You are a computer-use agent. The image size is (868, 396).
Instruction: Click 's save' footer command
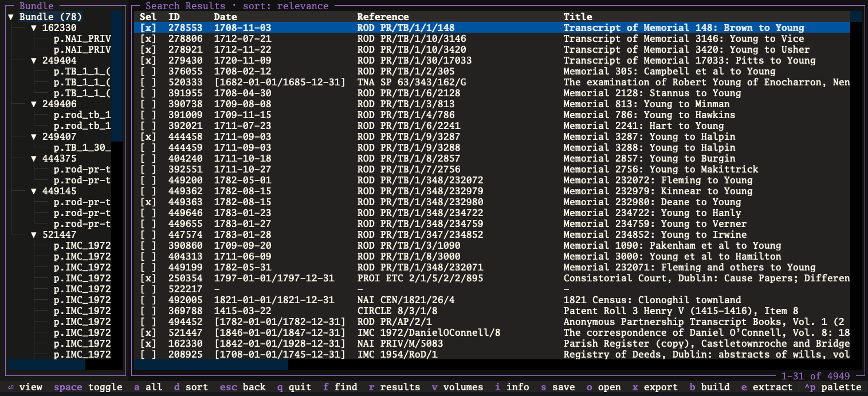pos(558,387)
